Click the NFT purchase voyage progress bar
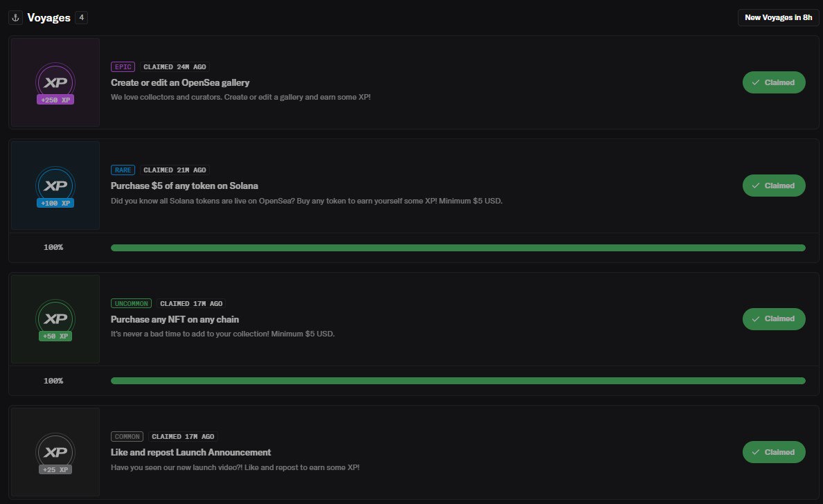This screenshot has height=504, width=823. (x=458, y=381)
